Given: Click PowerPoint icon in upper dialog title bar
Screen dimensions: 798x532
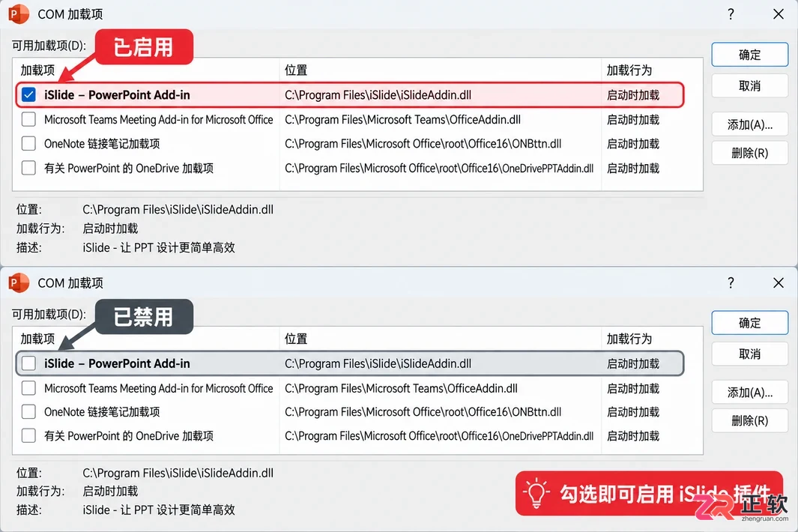Looking at the screenshot, I should coord(19,13).
